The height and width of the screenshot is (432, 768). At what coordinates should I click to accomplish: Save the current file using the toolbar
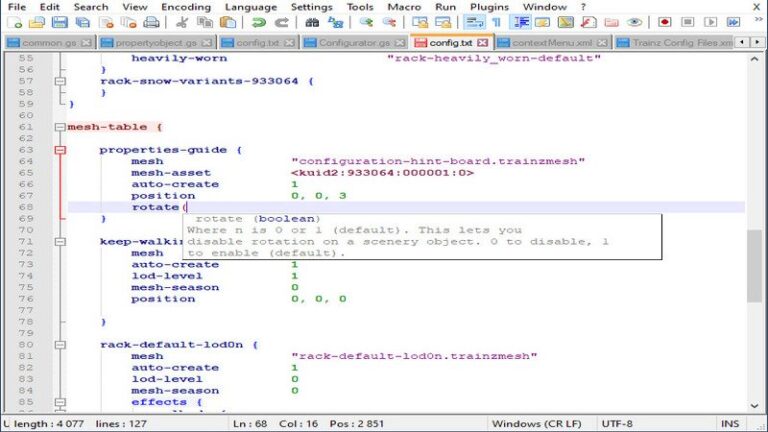(59, 22)
